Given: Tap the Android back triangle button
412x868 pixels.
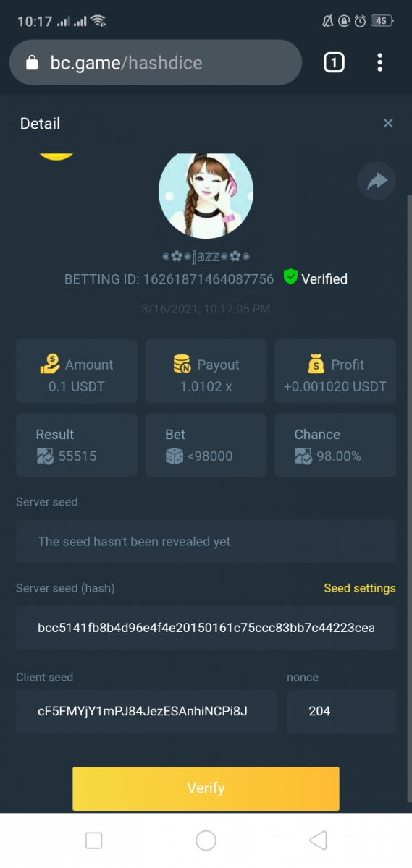Looking at the screenshot, I should [x=318, y=840].
